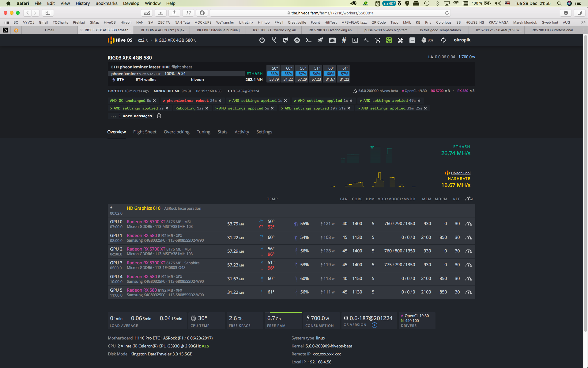Open the wrench and screwdriver tools icon

[400, 40]
